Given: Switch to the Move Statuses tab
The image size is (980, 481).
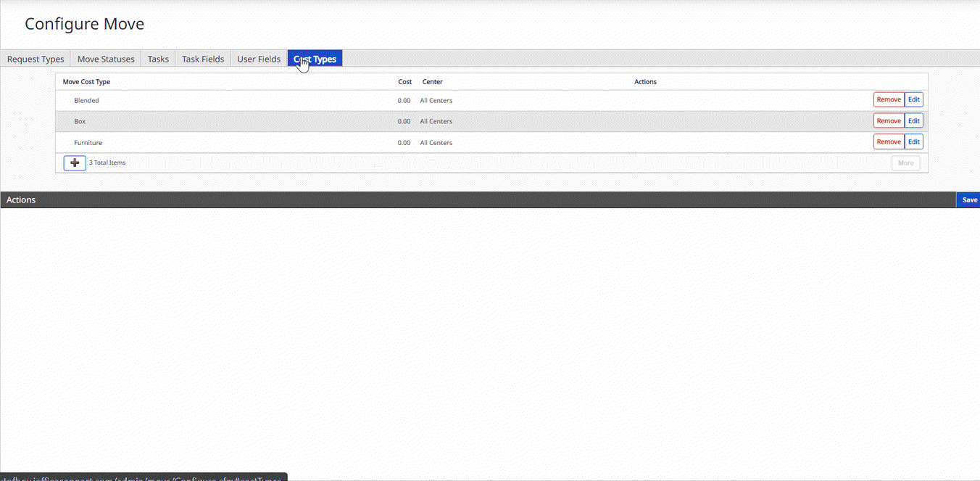Looking at the screenshot, I should click(x=106, y=59).
